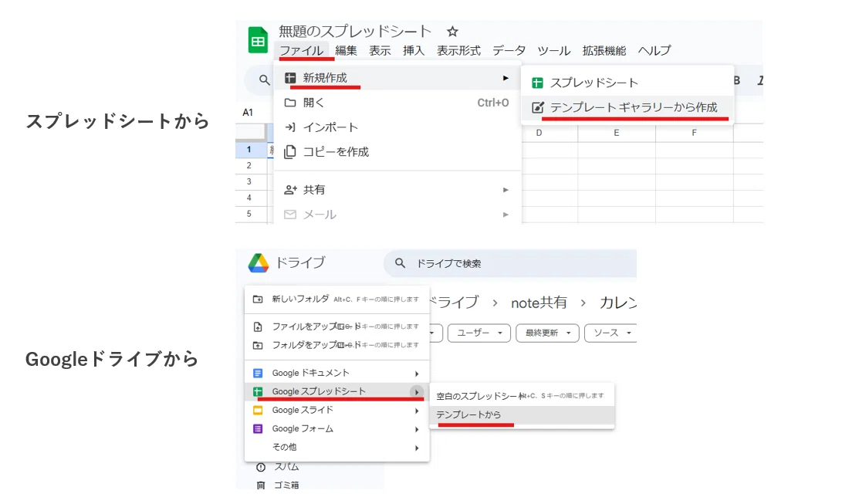Open the 挿入 menu
Screen dimensions: 842x504
(x=414, y=50)
